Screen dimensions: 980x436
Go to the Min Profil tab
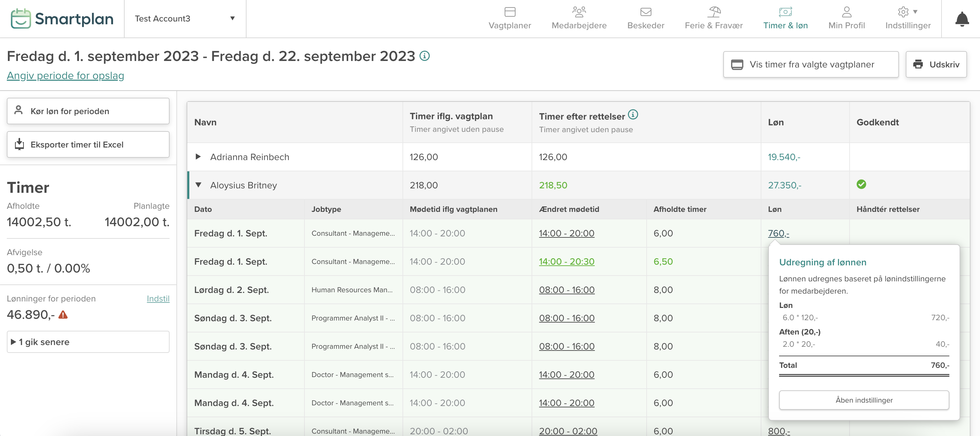[x=847, y=18]
